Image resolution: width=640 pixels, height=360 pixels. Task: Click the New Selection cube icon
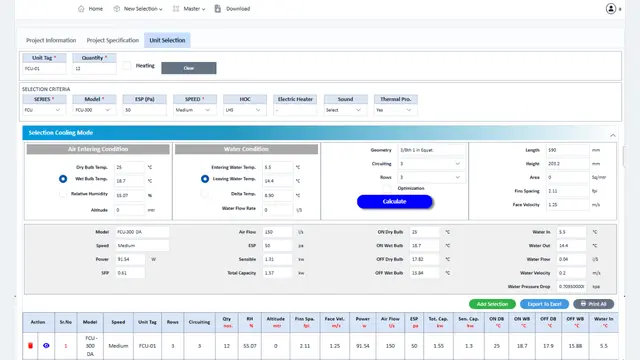117,9
